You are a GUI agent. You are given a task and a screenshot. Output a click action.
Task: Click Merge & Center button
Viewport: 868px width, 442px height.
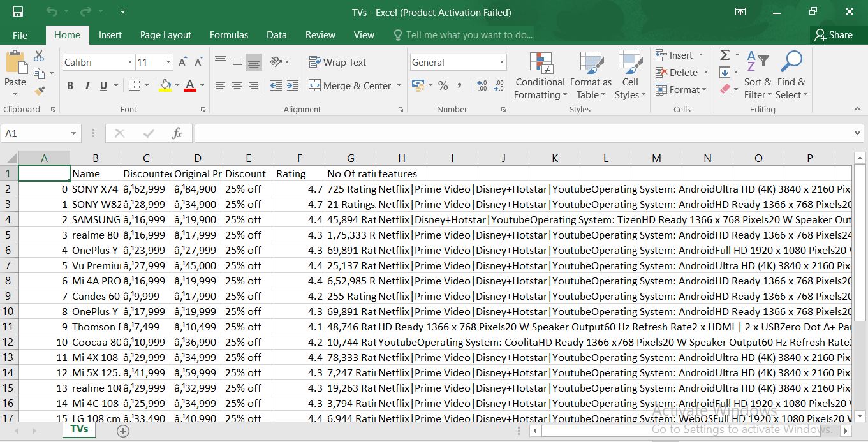[349, 85]
